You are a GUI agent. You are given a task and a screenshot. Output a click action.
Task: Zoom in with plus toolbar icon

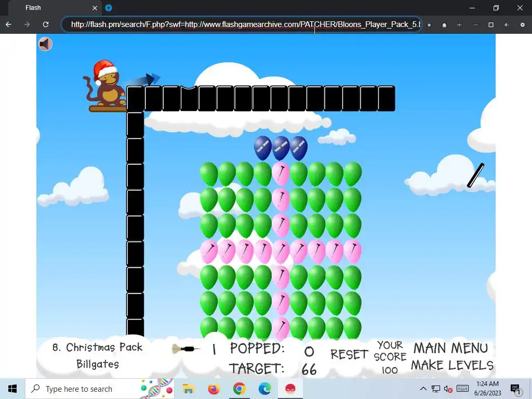click(459, 25)
